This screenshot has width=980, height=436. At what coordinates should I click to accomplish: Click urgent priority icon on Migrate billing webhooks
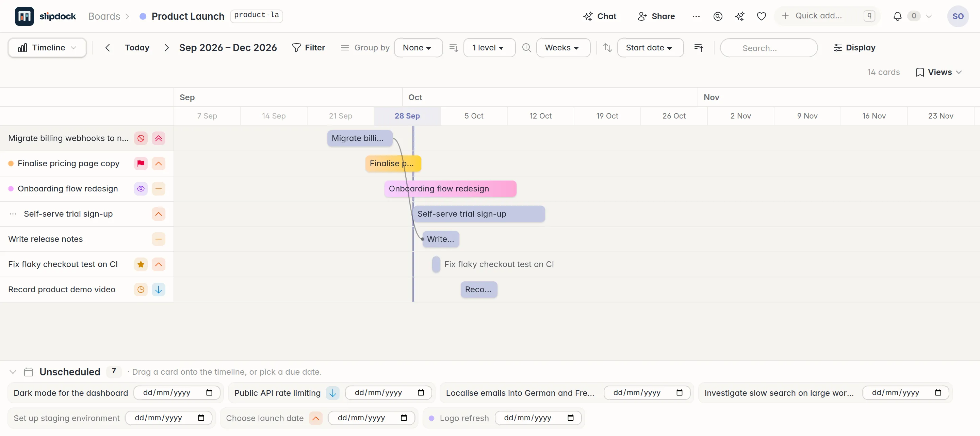click(159, 138)
